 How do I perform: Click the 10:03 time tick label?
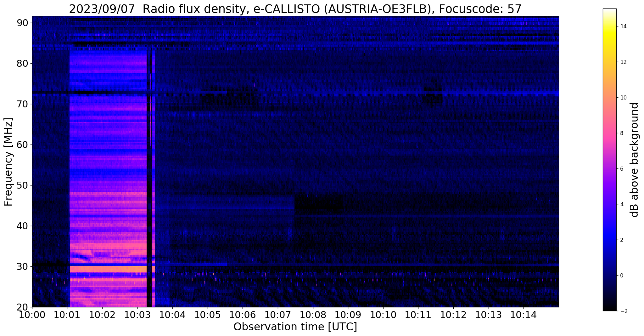point(137,314)
